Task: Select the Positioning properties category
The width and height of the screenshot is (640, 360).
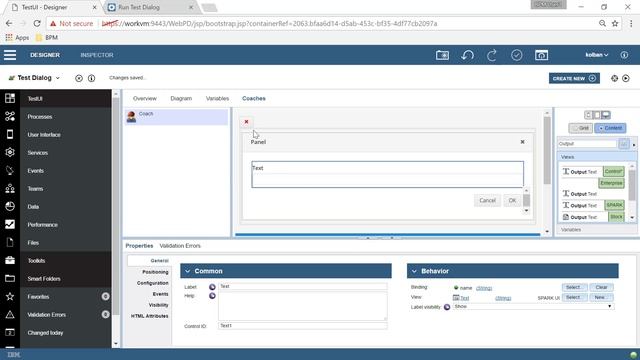Action: pyautogui.click(x=155, y=272)
